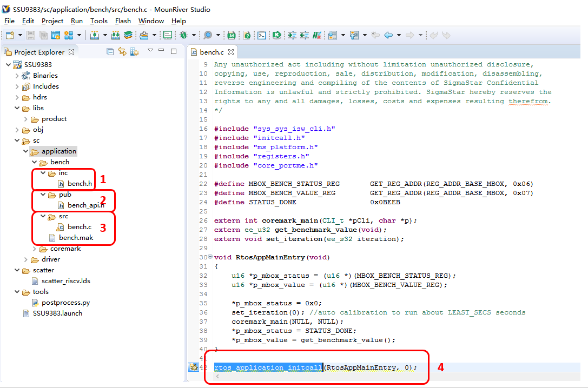The width and height of the screenshot is (588, 388).
Task: Select postprocess.py under tools
Action: point(65,303)
